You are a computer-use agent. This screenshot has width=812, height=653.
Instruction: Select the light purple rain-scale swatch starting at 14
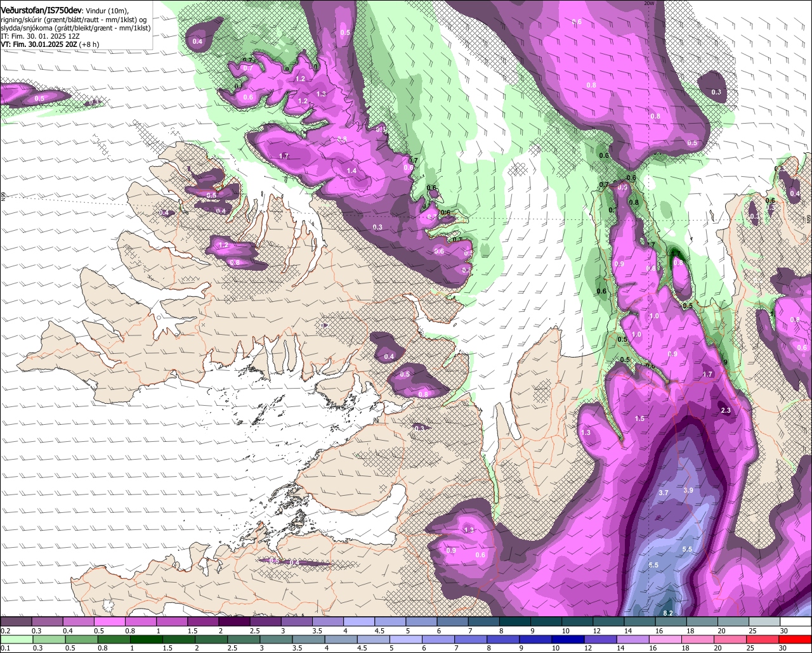633,639
